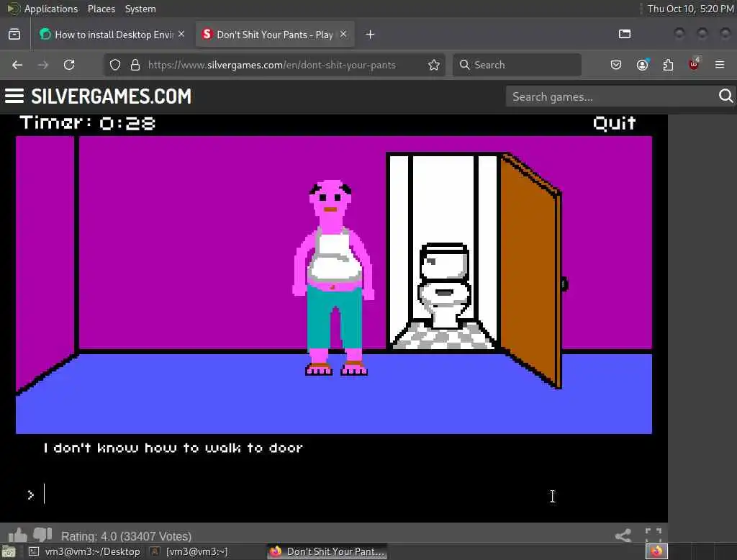Click the clock showing Thu Oct 10, 5:20 PM
Viewport: 737px width, 560px height.
[x=690, y=9]
